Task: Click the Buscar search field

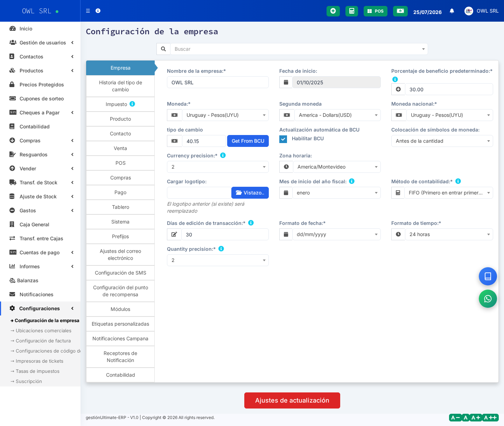Action: tap(299, 49)
